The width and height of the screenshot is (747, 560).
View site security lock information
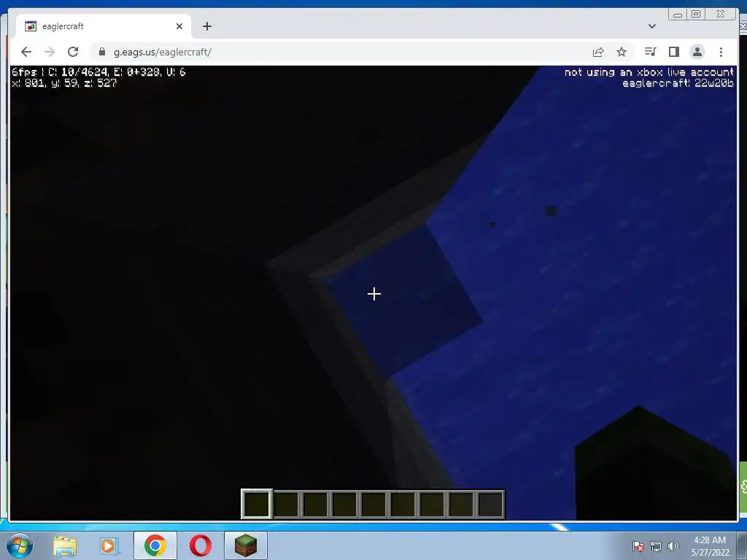point(101,52)
